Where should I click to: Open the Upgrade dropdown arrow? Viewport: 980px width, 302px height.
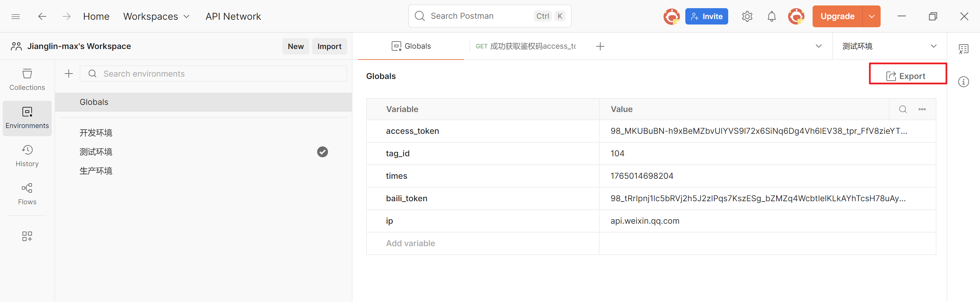point(871,16)
